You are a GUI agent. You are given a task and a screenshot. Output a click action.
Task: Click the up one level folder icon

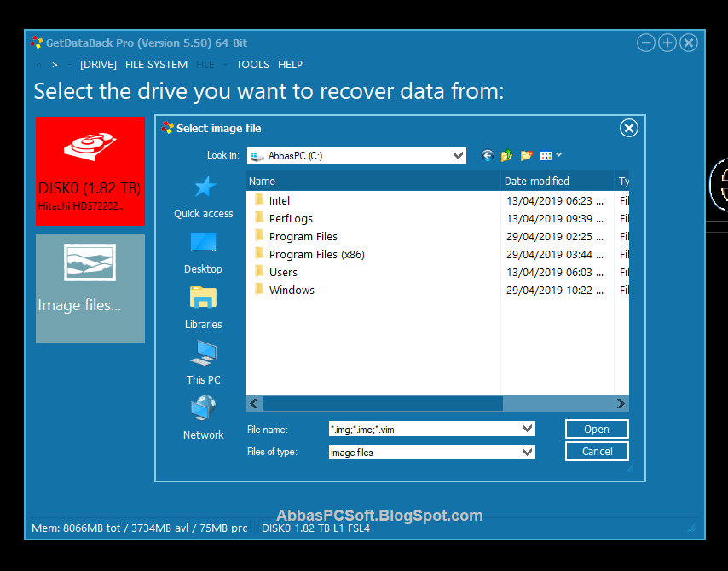point(506,155)
